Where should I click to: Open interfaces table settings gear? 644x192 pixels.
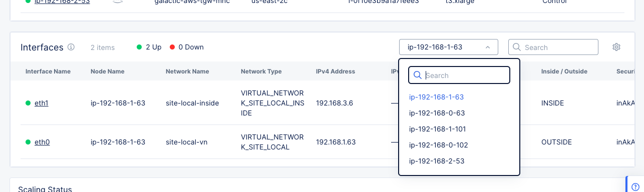click(x=616, y=47)
